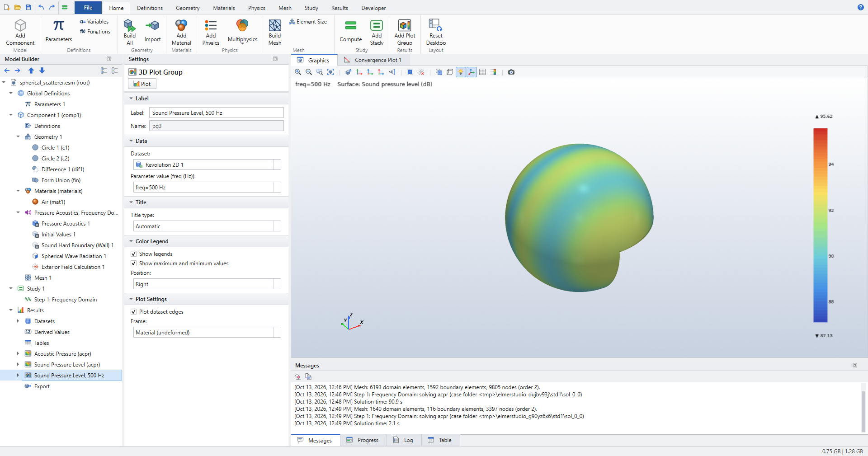Screen dimensions: 868x456
Task: Switch to the default 3D view
Action: point(348,72)
